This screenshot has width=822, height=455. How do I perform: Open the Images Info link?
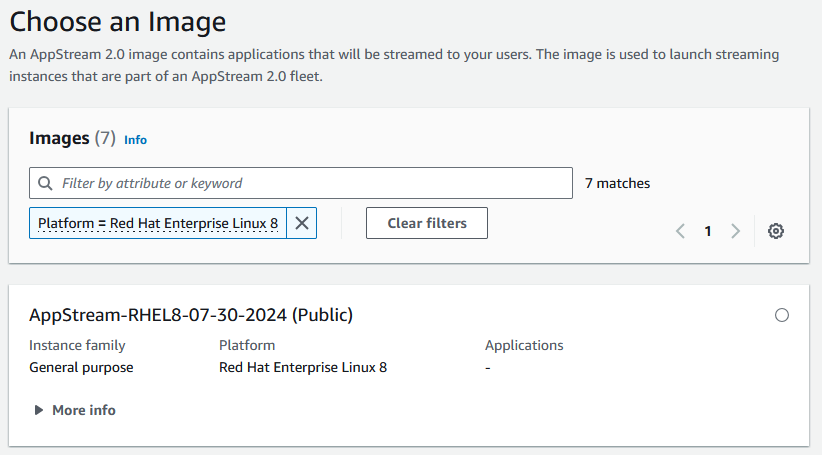coord(135,140)
